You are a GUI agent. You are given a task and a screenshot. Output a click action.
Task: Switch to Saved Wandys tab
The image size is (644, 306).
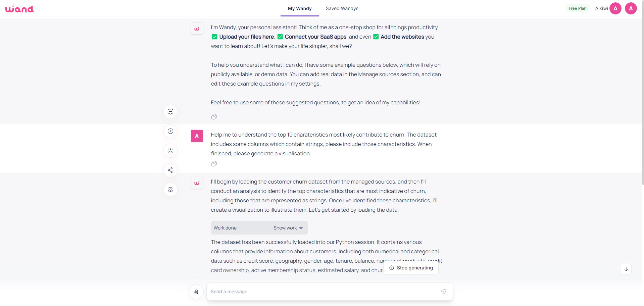[x=342, y=8]
